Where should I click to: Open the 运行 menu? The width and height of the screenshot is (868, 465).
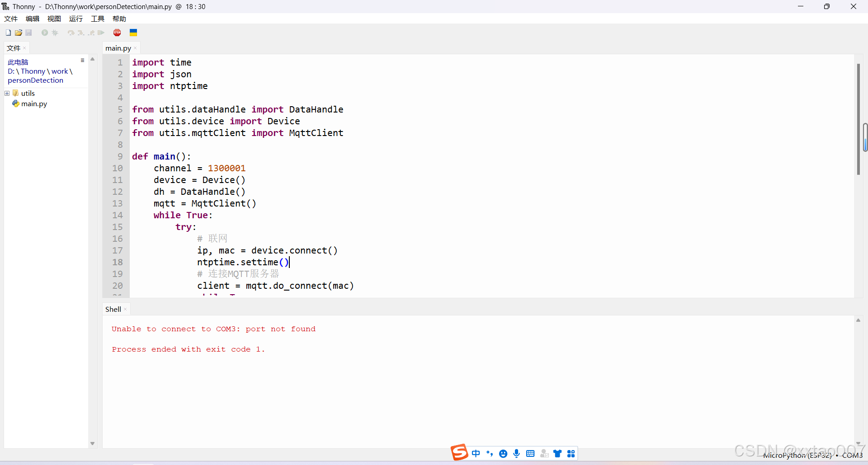75,19
